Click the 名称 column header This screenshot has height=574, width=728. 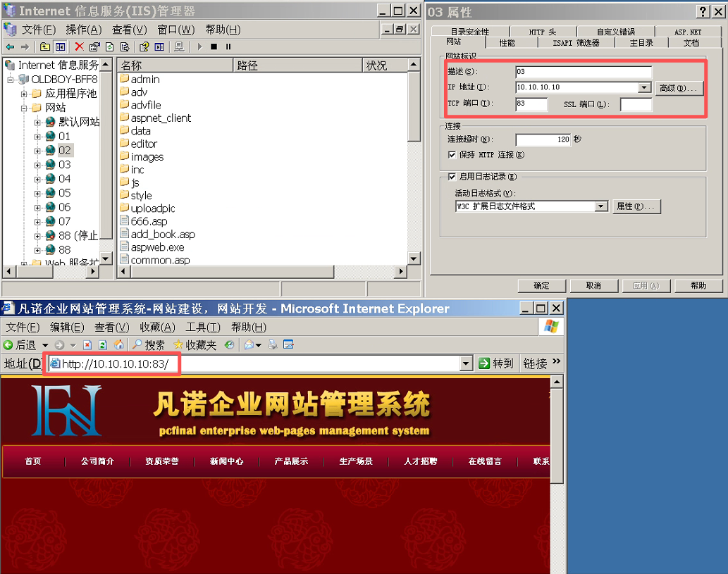(175, 65)
